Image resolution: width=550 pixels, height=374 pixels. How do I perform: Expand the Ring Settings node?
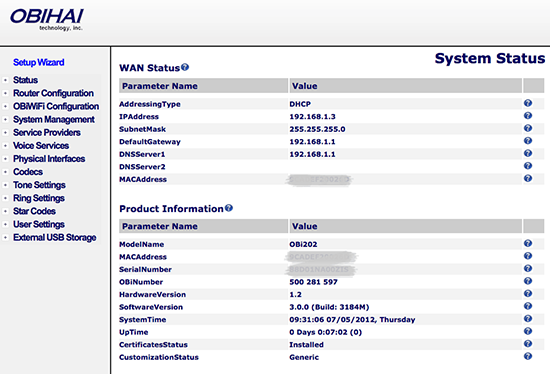[5, 198]
